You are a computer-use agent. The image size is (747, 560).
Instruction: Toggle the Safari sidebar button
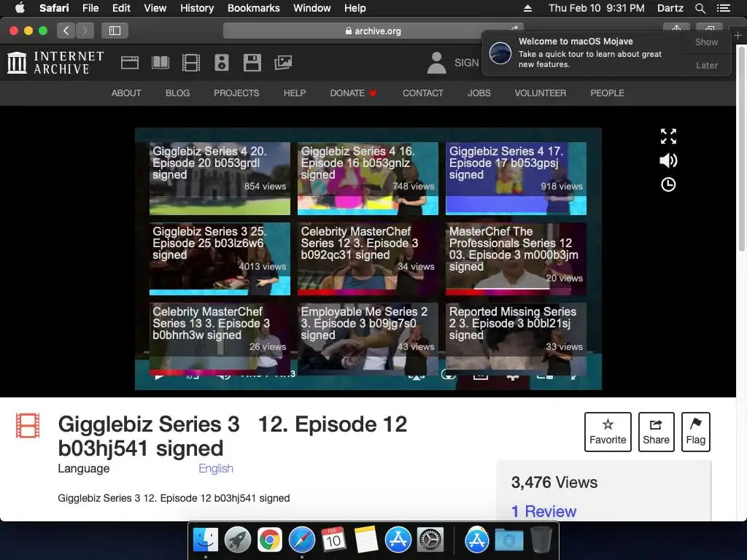[115, 31]
